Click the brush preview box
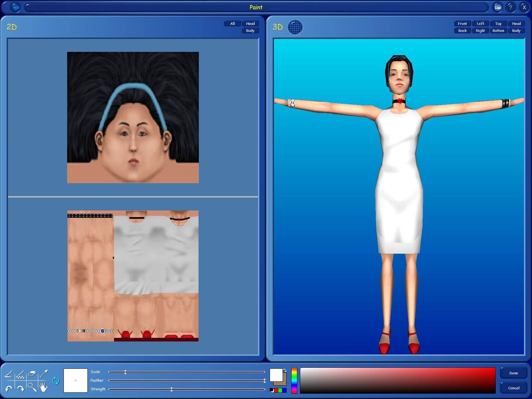Image resolution: width=532 pixels, height=399 pixels. point(75,380)
